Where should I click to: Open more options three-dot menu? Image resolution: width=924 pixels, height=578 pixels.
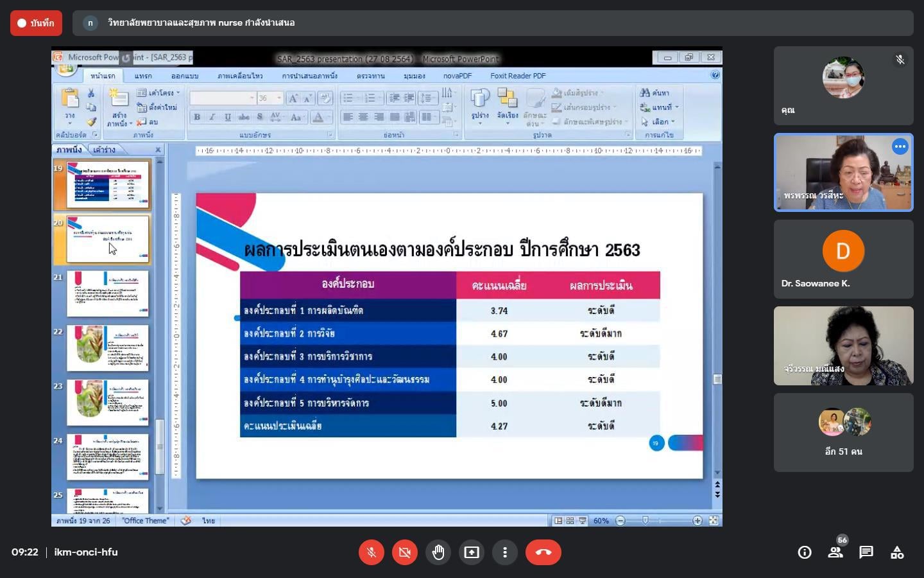(505, 552)
